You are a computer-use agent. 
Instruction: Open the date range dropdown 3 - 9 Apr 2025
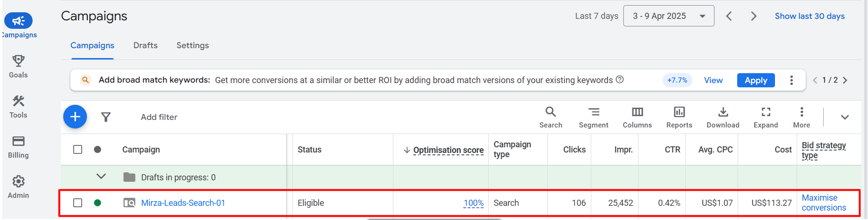click(669, 16)
